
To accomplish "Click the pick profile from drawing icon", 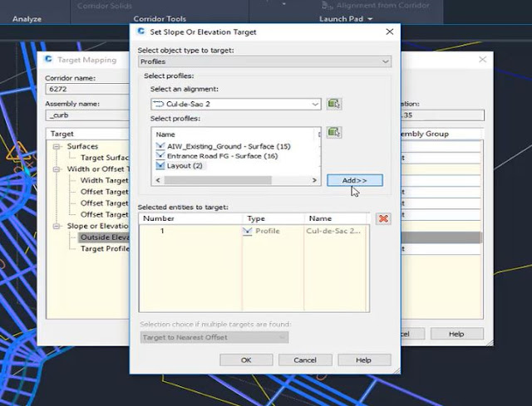I will click(334, 132).
